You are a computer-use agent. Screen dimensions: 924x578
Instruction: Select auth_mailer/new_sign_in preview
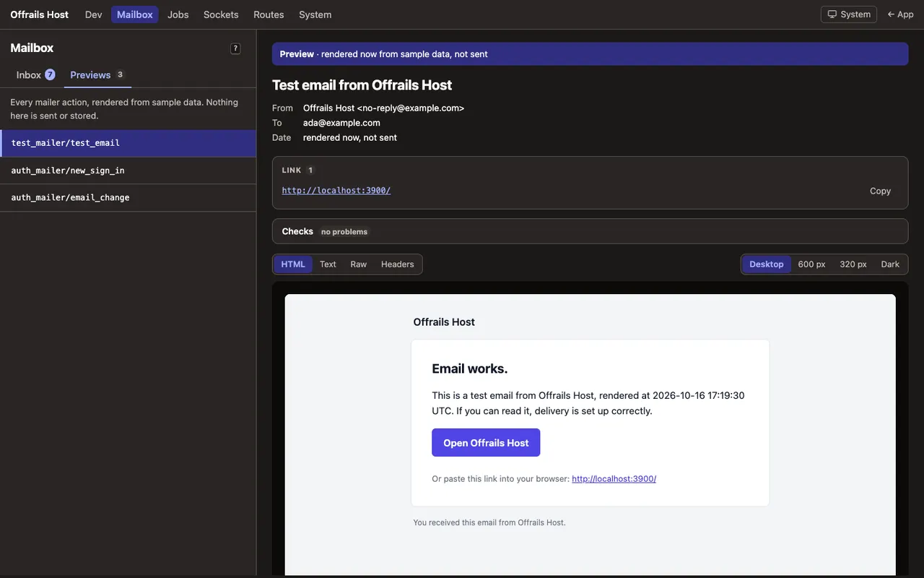click(x=128, y=171)
